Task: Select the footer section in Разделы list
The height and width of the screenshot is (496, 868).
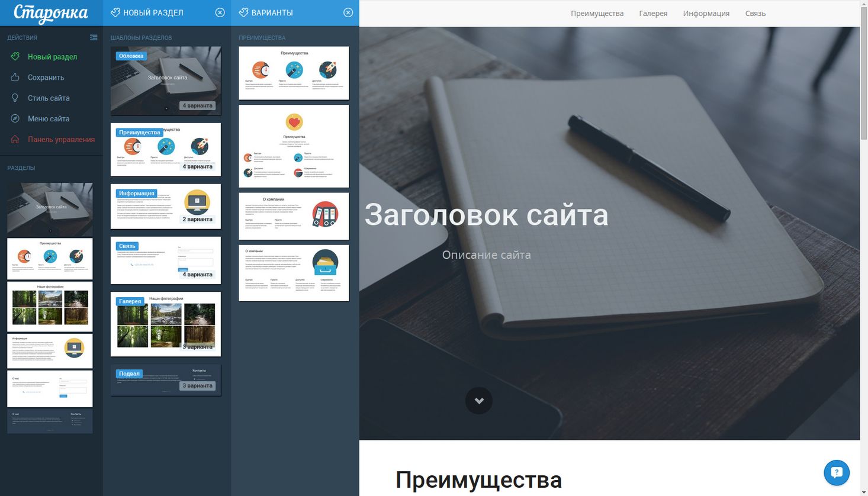Action: coord(50,421)
